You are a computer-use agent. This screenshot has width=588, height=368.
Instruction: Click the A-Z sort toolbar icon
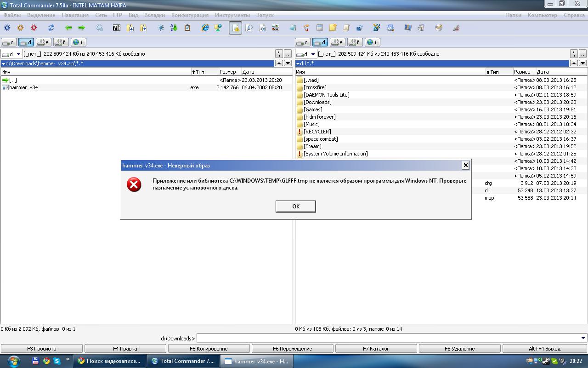click(174, 28)
